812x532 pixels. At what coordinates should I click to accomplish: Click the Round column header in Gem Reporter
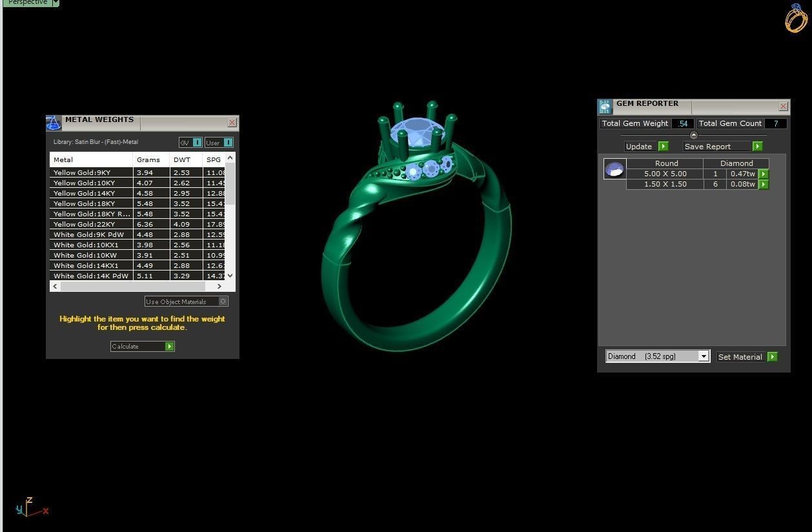666,163
